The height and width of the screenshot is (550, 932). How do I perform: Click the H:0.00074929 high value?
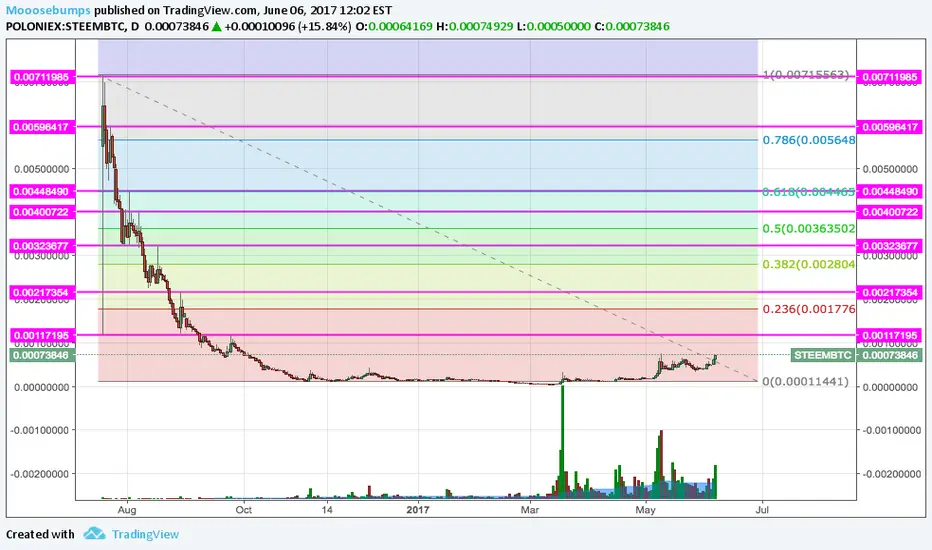click(x=474, y=27)
